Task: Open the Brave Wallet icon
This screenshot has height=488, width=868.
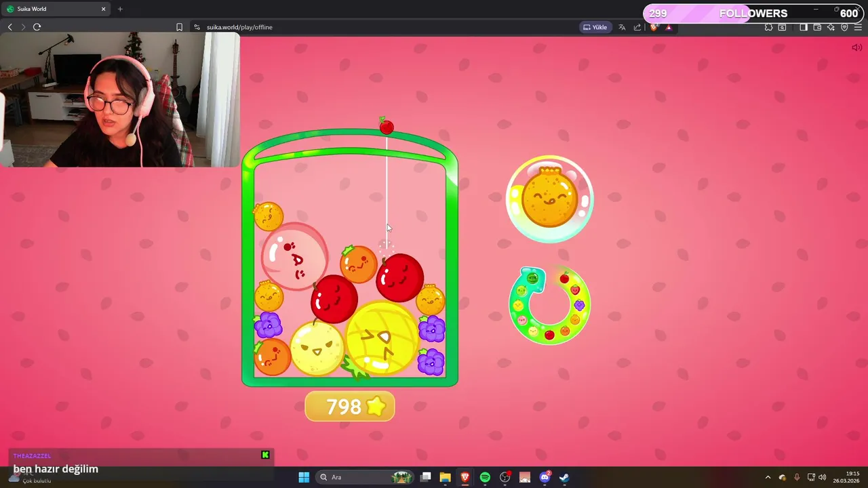Action: point(817,27)
